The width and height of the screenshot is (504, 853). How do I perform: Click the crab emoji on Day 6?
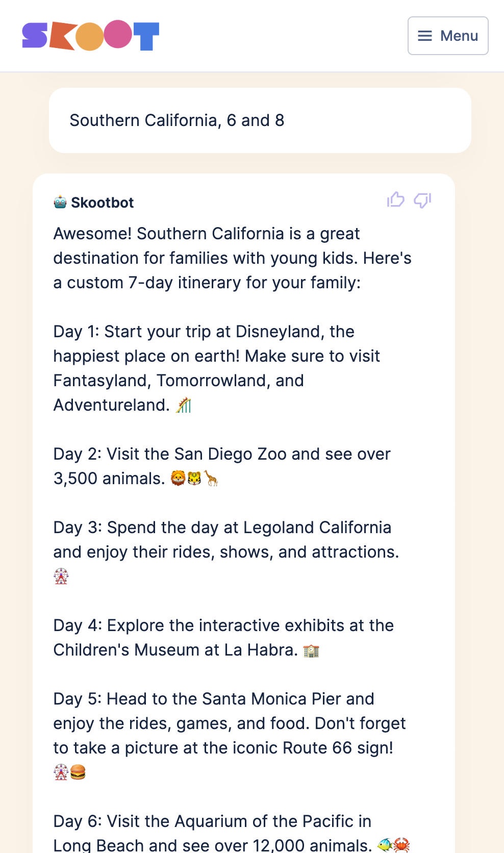pos(401,845)
